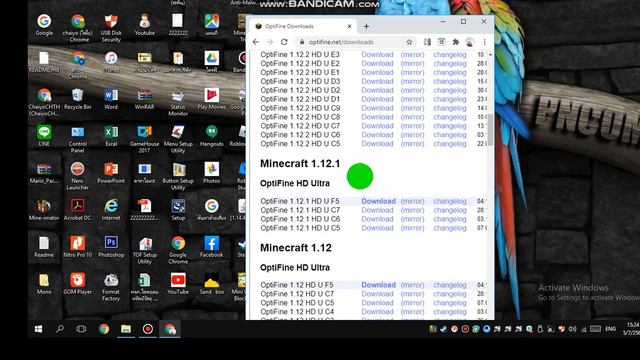Viewport: 640px width, 360px height.
Task: Open the Internet Explorer desktop icon
Action: click(111, 210)
